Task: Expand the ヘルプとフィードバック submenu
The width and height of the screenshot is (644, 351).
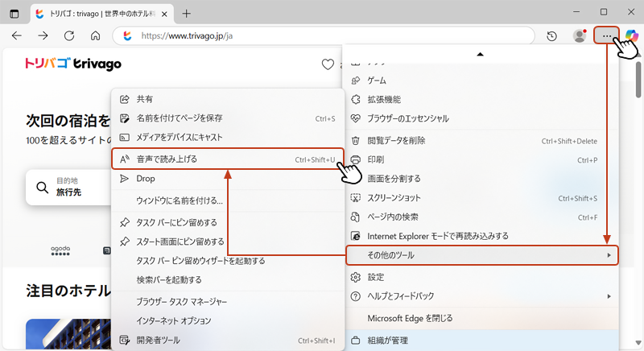Action: point(481,296)
